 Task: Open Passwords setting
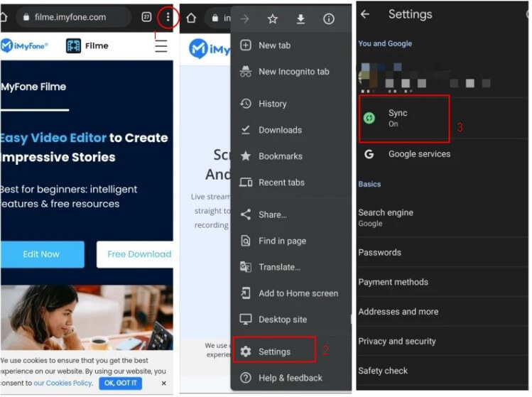pyautogui.click(x=443, y=252)
